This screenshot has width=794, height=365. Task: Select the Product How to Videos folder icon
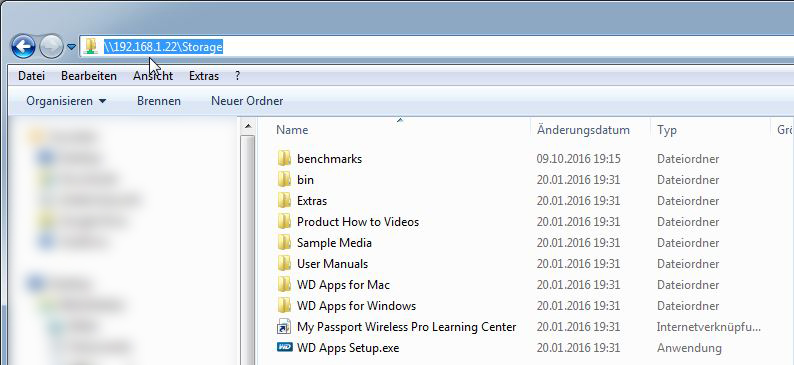pos(284,221)
